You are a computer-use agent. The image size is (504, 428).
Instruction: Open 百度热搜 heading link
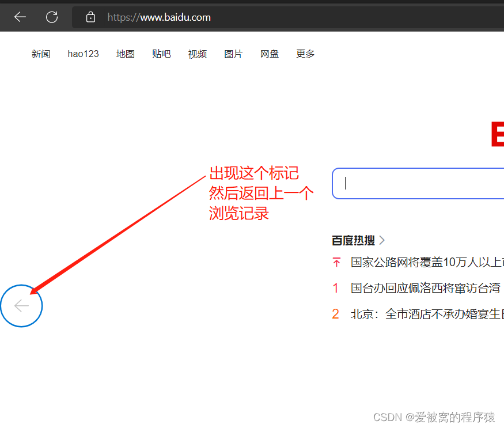(353, 240)
